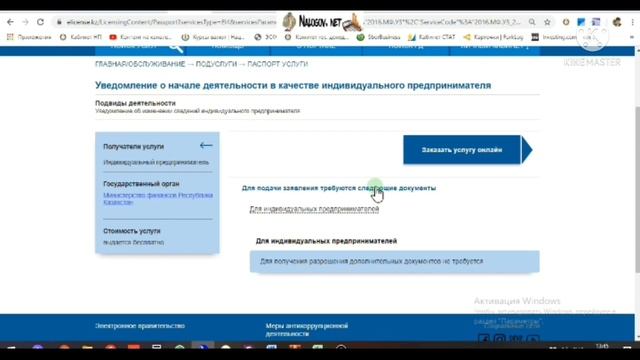Click the Получатели услуги heading

(133, 147)
